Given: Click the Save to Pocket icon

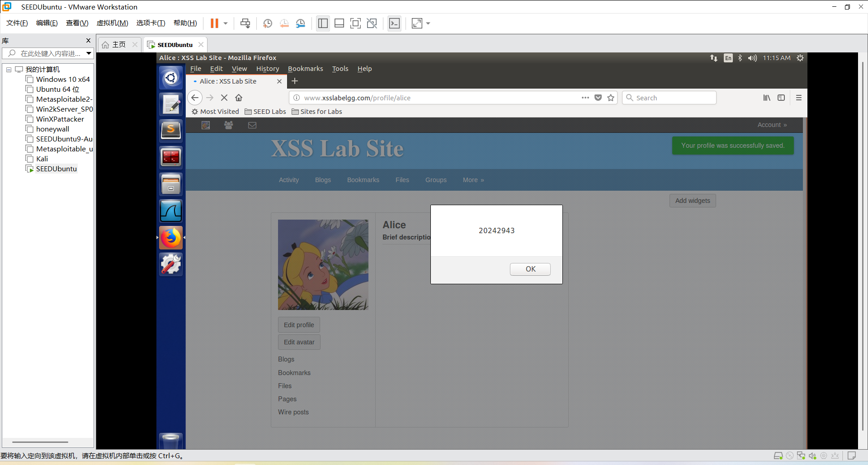Looking at the screenshot, I should tap(598, 98).
